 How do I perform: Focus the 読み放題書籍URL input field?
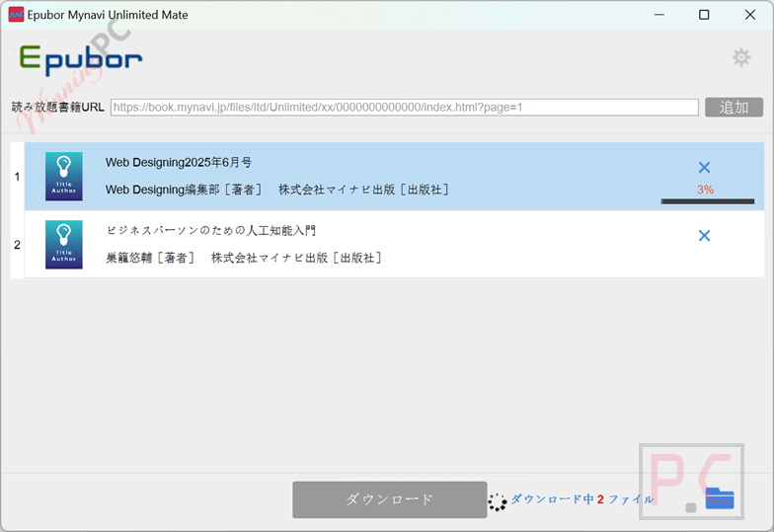pos(405,107)
